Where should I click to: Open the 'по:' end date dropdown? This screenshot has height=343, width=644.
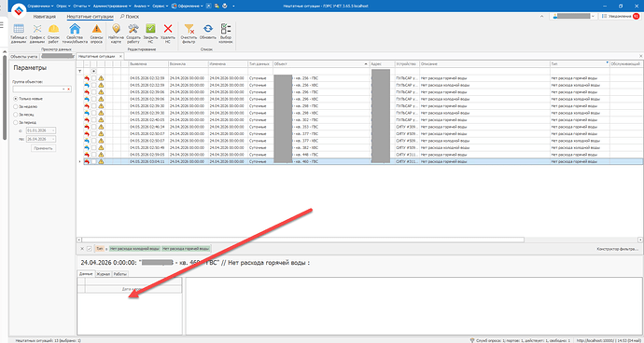tap(53, 139)
